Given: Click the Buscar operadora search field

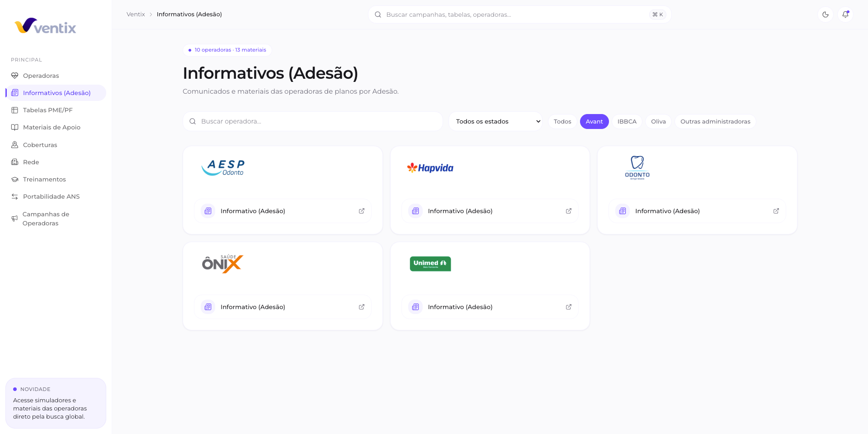Looking at the screenshot, I should coord(313,121).
